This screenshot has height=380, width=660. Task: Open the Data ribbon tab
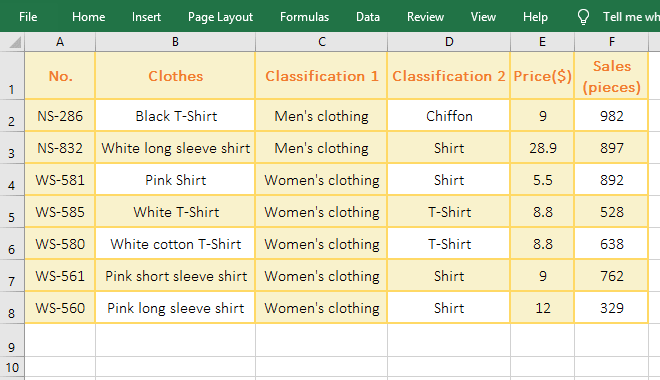[x=368, y=17]
